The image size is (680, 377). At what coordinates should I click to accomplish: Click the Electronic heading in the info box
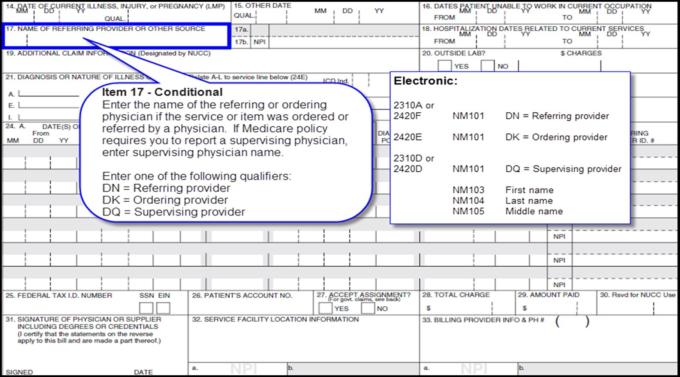tap(425, 81)
